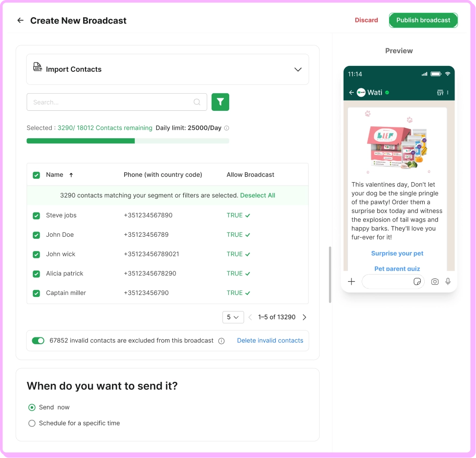476x458 pixels.
Task: Click the plus attachment icon in the preview
Action: pyautogui.click(x=351, y=281)
